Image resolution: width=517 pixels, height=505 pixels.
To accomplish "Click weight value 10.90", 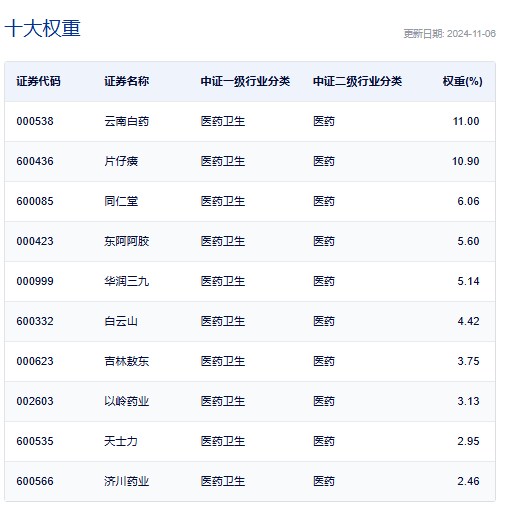I will (x=465, y=161).
